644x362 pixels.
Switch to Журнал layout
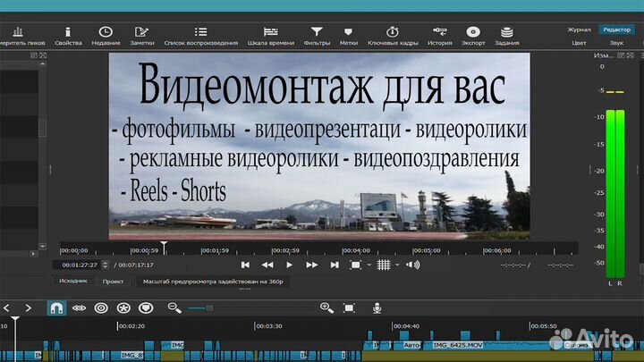click(579, 29)
